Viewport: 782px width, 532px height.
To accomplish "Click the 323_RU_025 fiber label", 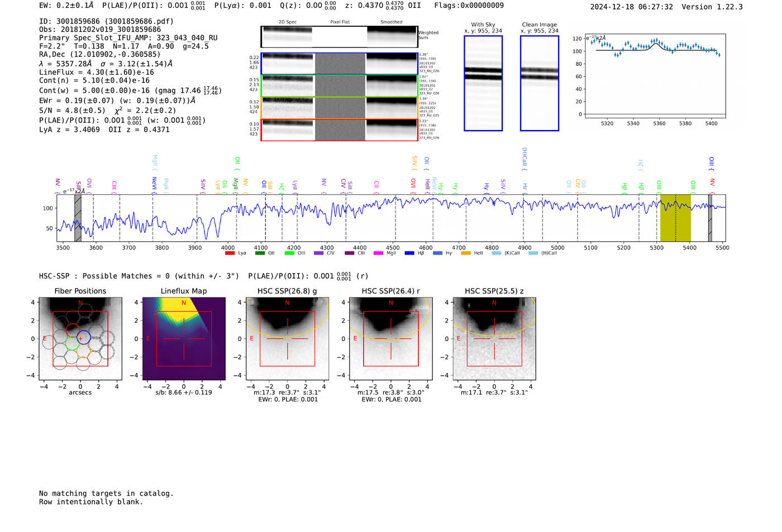I will (429, 116).
